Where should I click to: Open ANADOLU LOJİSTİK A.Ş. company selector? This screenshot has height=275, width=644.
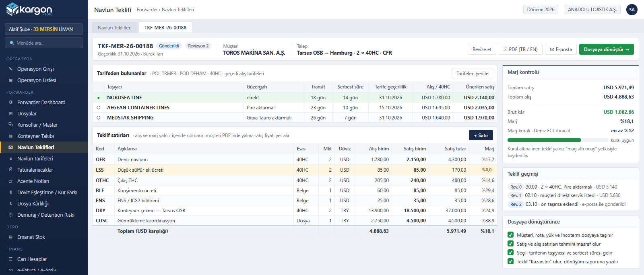click(x=592, y=10)
